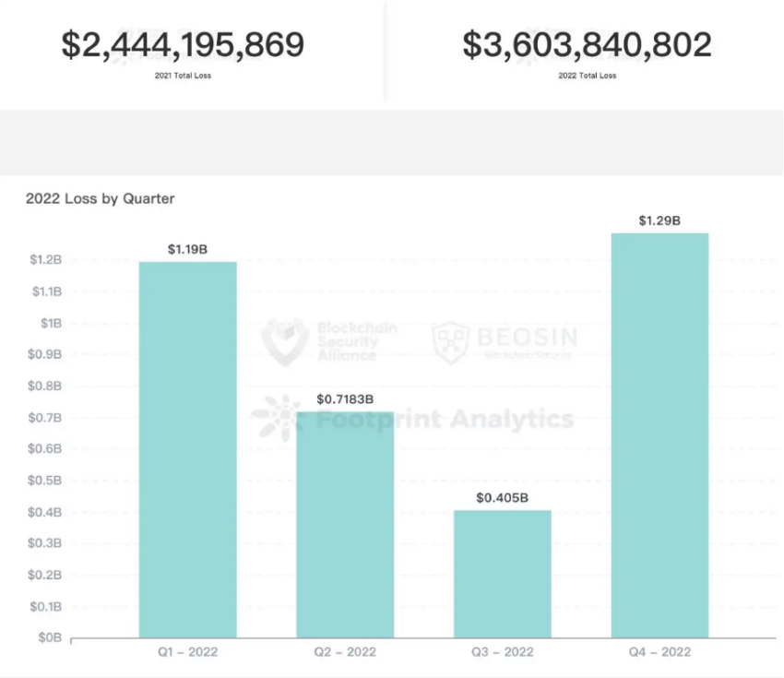Select the Q3 – 2022 bar

[503, 574]
